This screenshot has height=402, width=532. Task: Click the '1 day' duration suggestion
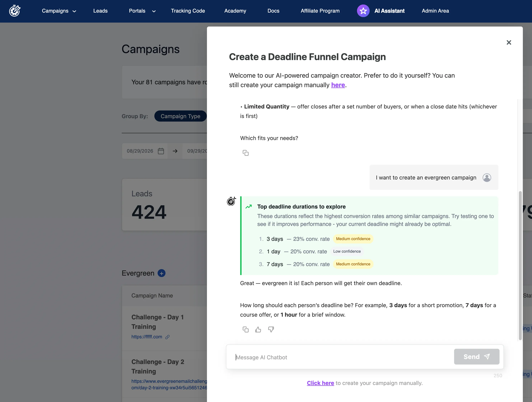pos(274,252)
